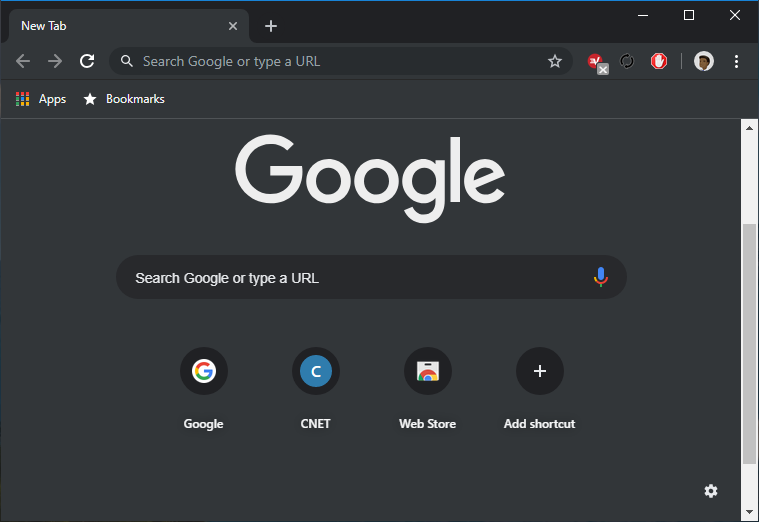Click the search magnifier in address bar
Screen dimensions: 759x522
point(127,61)
